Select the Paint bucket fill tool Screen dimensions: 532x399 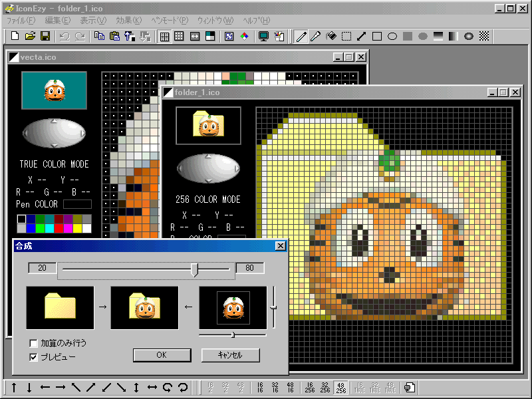tap(331, 37)
